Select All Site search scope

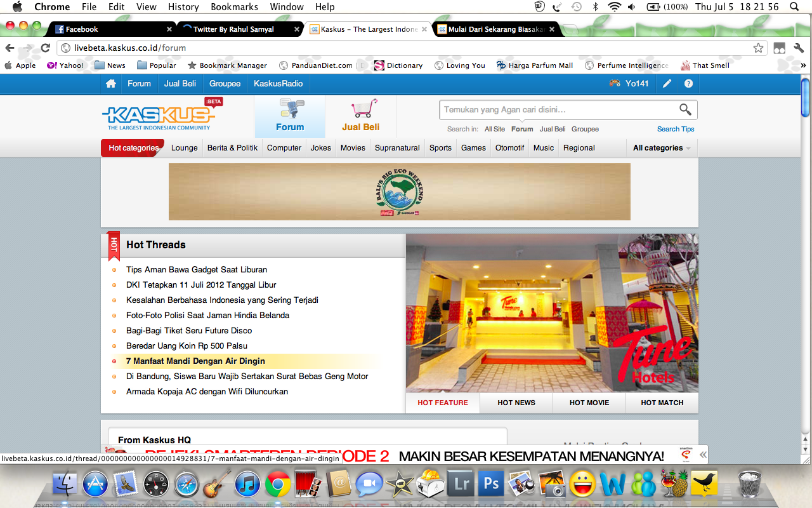coord(495,129)
